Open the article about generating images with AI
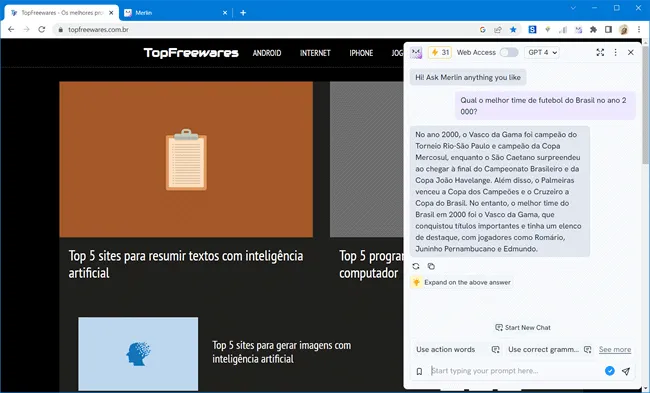 tap(281, 352)
